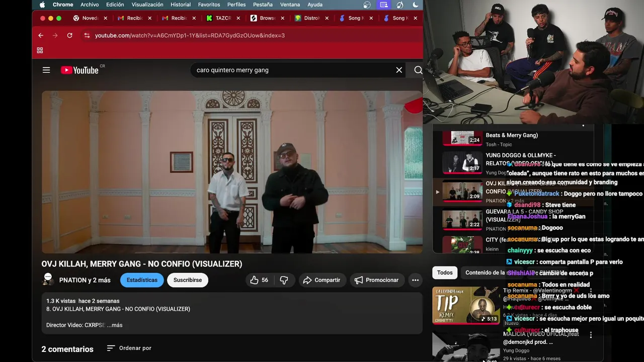
Task: Open the apps grid in bookmarks bar
Action: pyautogui.click(x=40, y=50)
